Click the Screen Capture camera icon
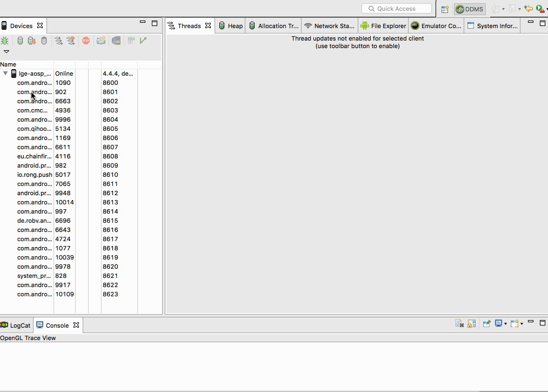Viewport: 548px width, 392px height. tap(101, 41)
